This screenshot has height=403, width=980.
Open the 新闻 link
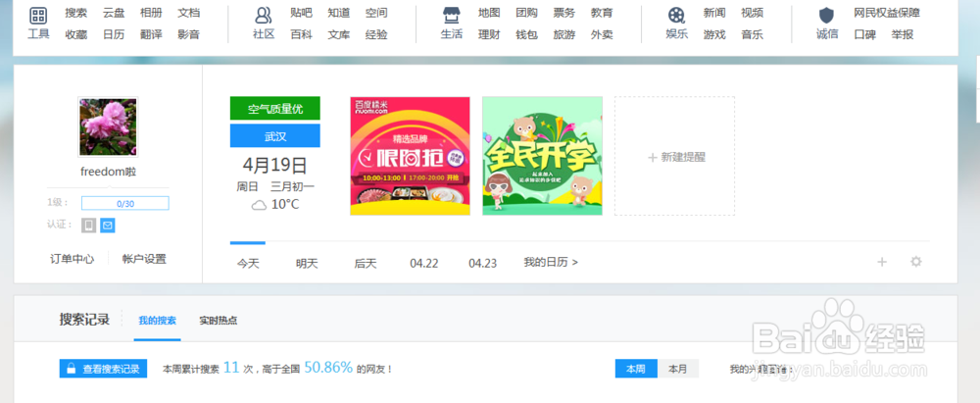click(x=714, y=13)
